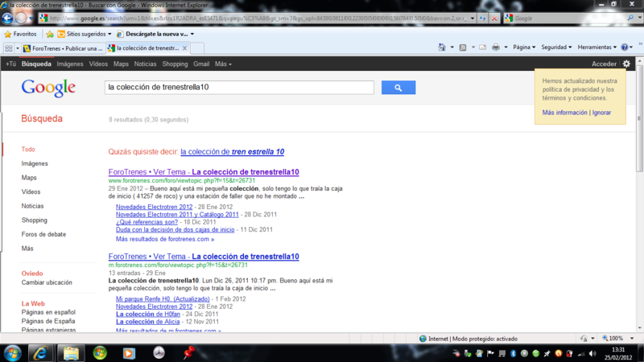Open first ForoTrenes La colección de trenestrella10 result

[x=204, y=172]
